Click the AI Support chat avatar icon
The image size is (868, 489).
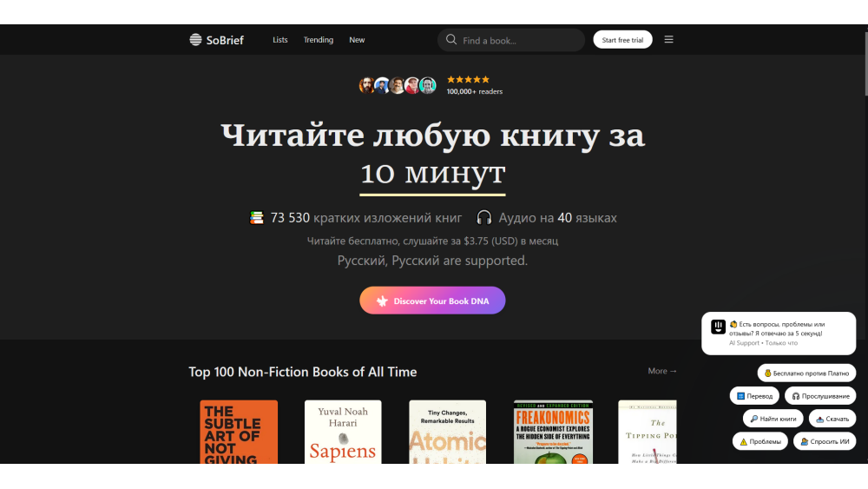point(718,327)
